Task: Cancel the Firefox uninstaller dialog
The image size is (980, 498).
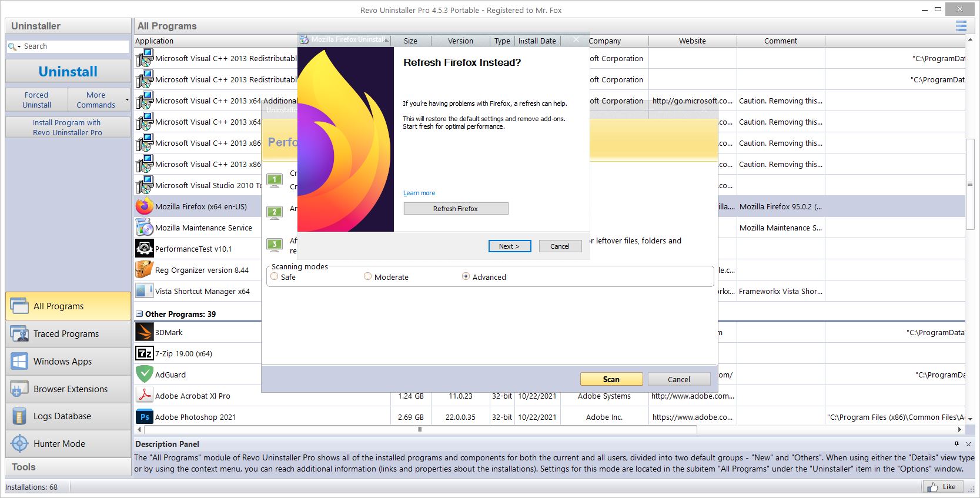Action: (x=560, y=246)
